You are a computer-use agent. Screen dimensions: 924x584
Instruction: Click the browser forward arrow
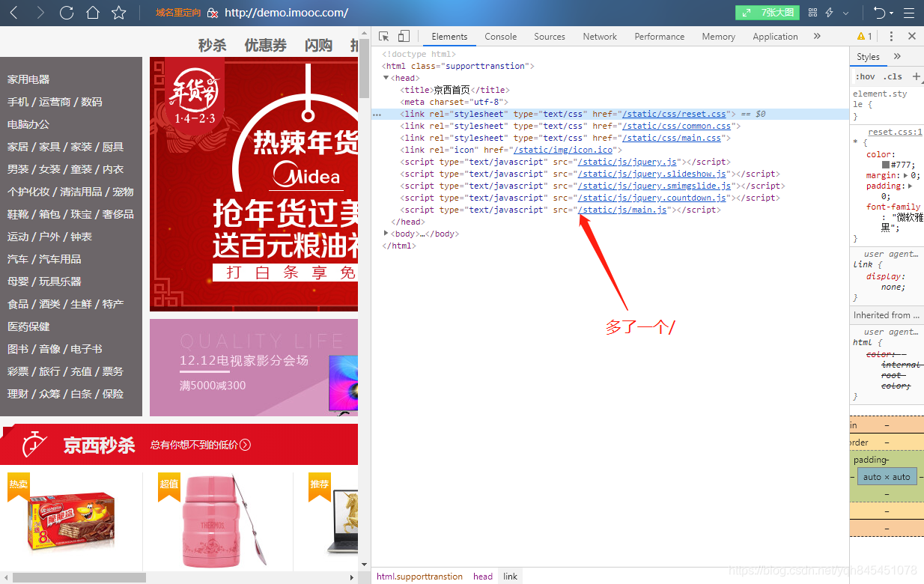40,13
